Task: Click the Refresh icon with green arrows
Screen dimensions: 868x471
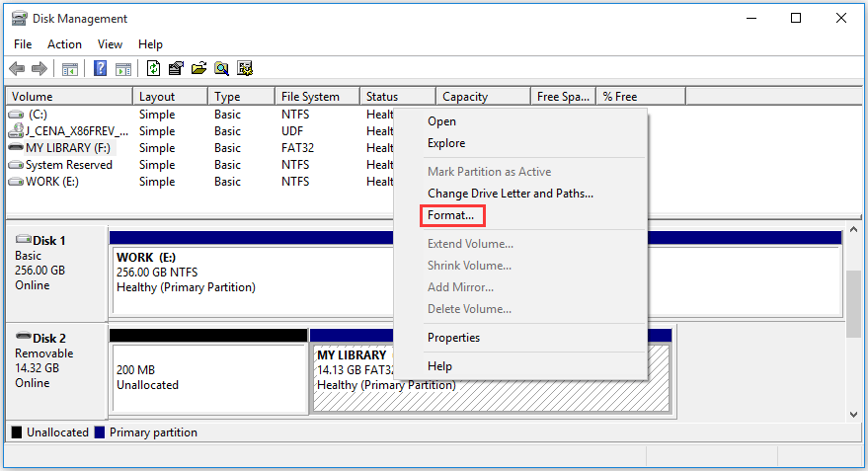Action: pos(153,69)
